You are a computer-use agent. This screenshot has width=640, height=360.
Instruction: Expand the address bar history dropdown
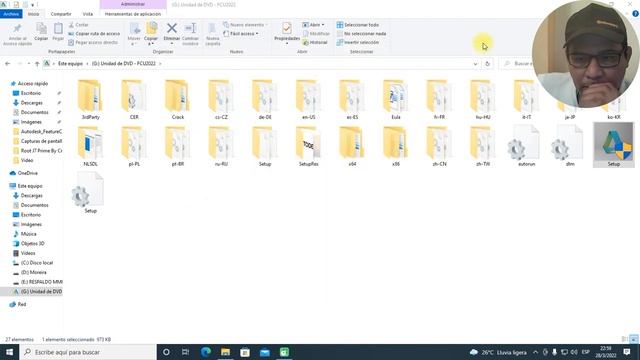coord(475,64)
